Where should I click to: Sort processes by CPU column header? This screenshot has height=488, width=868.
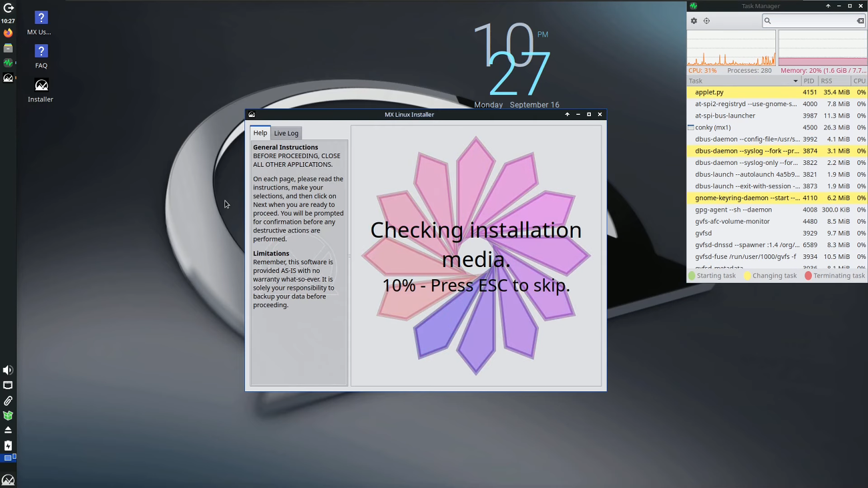pos(859,81)
